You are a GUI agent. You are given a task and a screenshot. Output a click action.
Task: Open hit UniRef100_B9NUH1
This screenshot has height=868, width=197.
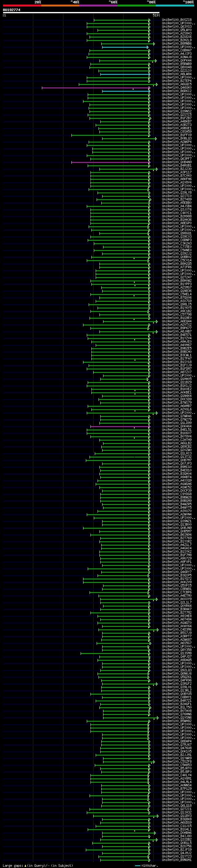(177, 860)
